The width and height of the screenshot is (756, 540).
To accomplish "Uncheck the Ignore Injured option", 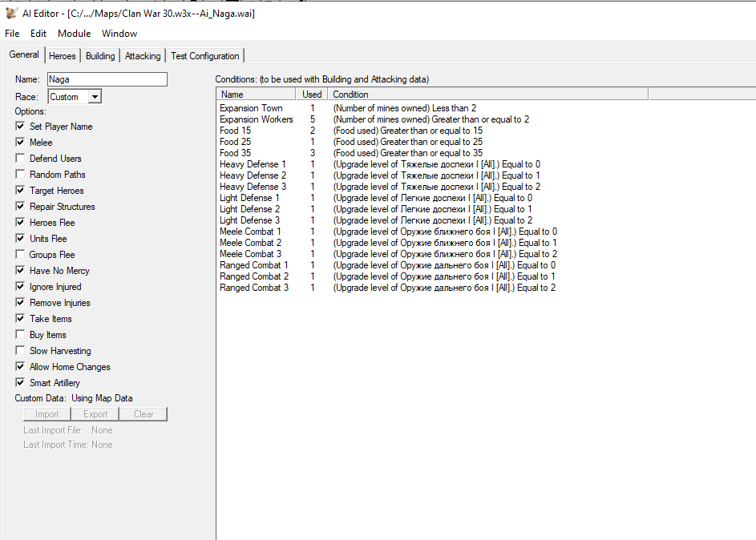I will point(20,286).
